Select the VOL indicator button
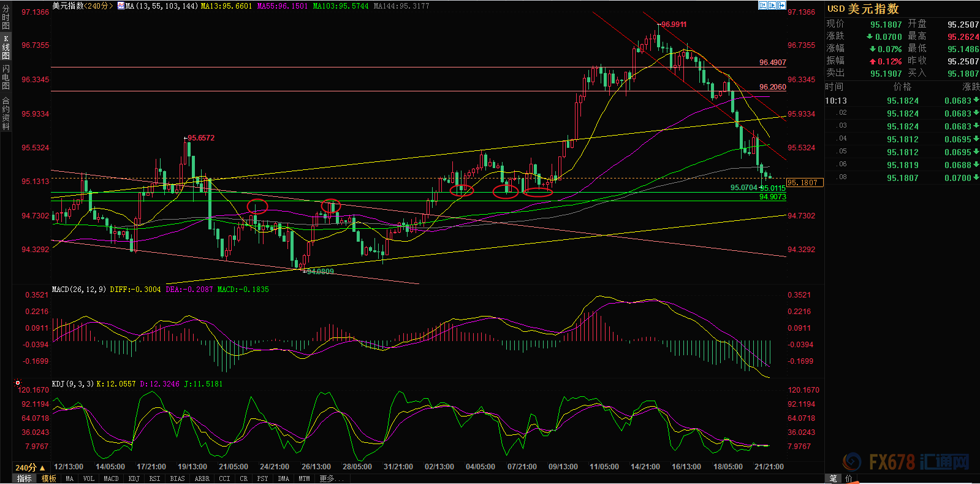This screenshot has height=484, width=980. (88, 478)
